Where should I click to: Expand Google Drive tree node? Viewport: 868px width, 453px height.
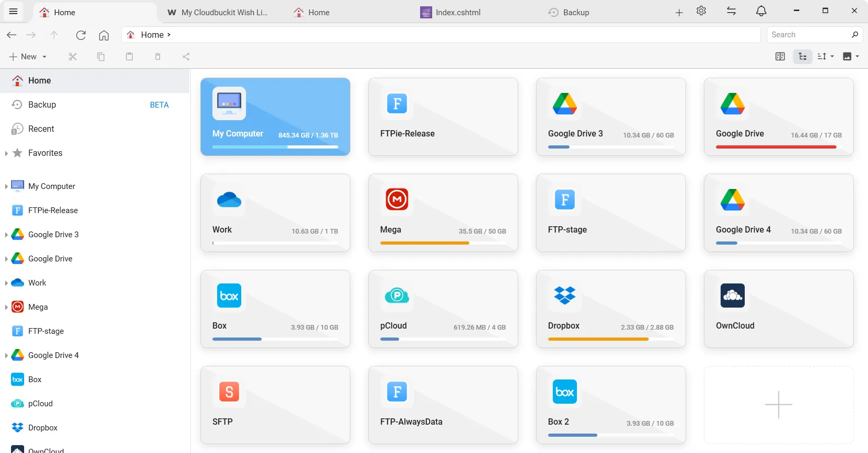pyautogui.click(x=6, y=259)
